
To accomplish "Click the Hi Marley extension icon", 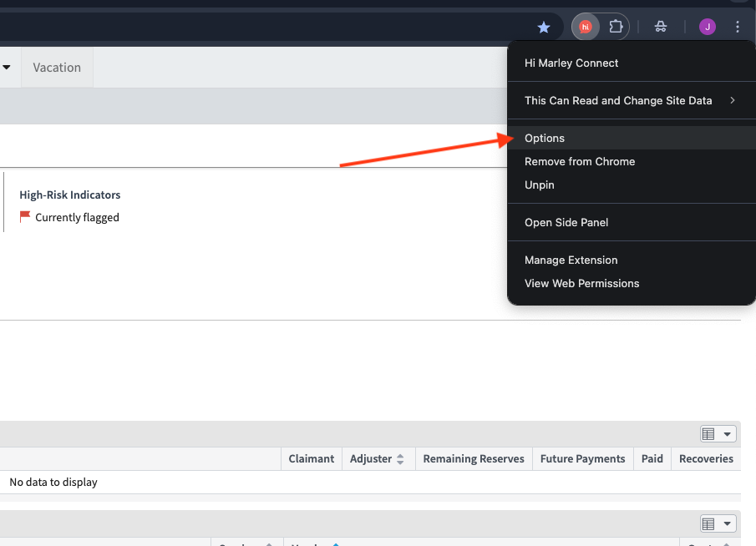I will tap(585, 26).
